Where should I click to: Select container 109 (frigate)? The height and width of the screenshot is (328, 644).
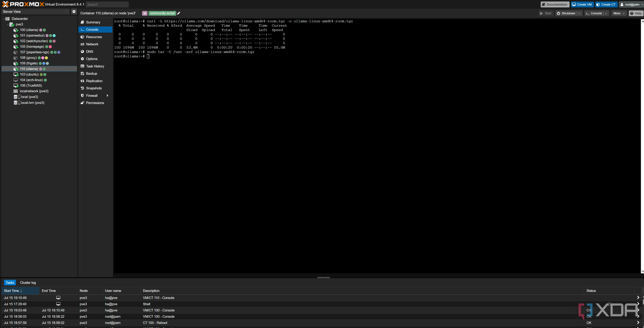click(x=29, y=63)
